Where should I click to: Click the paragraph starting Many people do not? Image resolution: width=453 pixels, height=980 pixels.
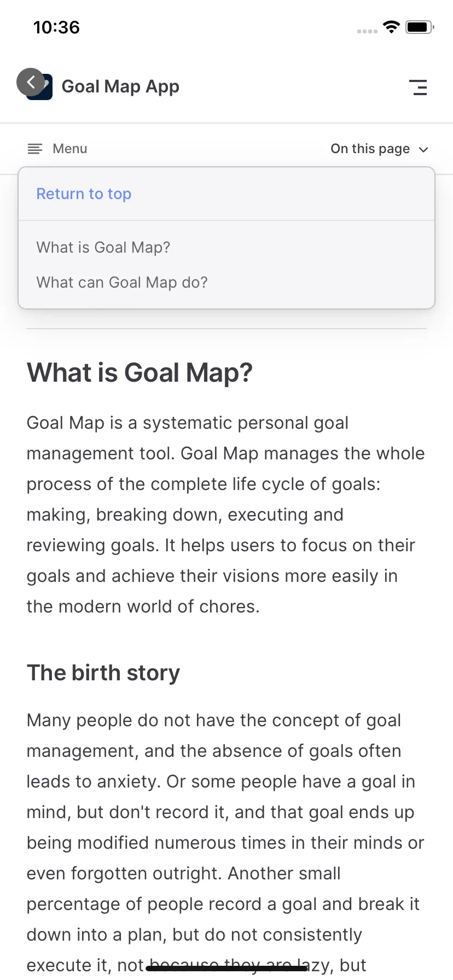click(226, 843)
